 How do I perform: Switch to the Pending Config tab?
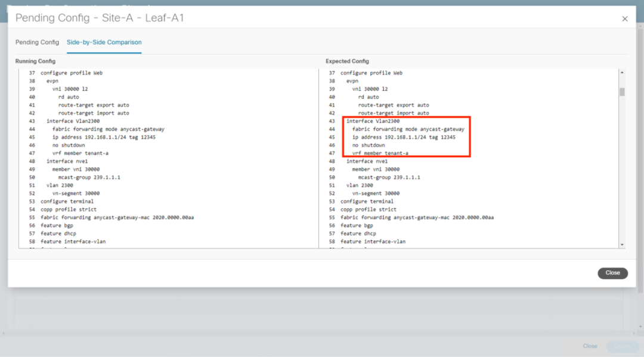37,42
